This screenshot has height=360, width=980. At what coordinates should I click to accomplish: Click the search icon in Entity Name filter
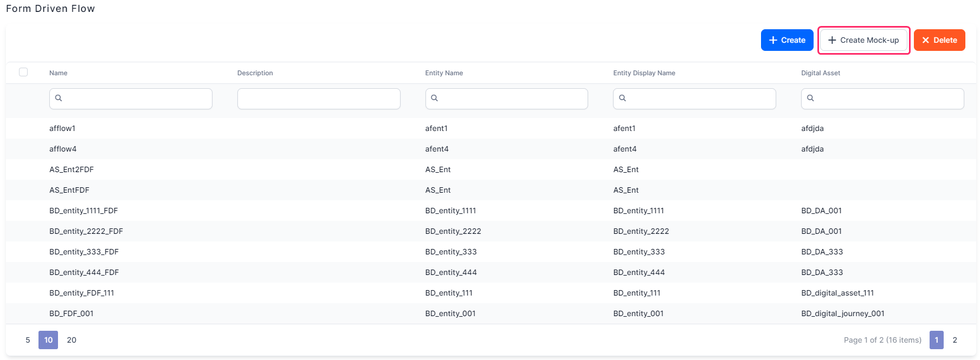[434, 98]
